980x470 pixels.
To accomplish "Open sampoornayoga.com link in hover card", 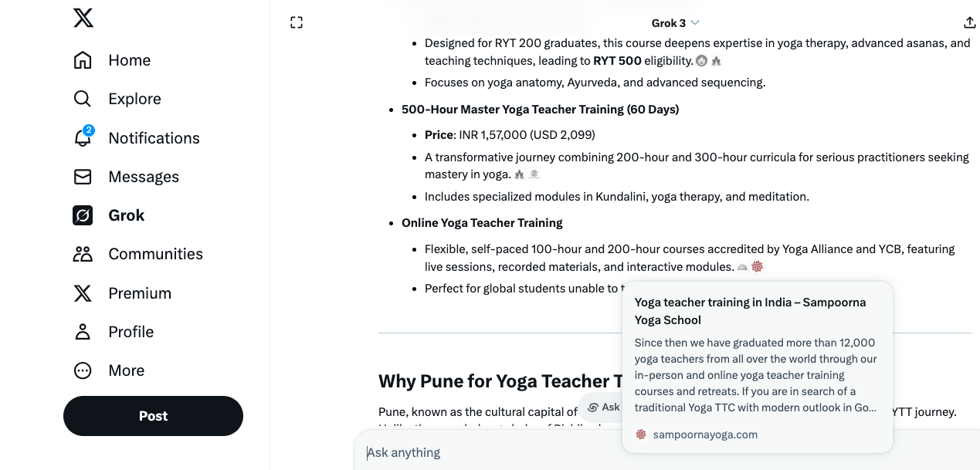I will [x=704, y=434].
